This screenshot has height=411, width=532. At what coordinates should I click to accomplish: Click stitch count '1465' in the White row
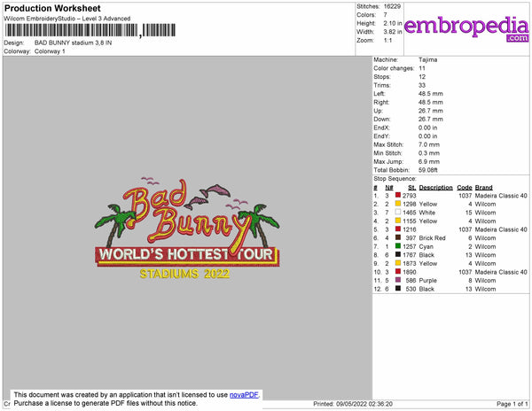409,213
